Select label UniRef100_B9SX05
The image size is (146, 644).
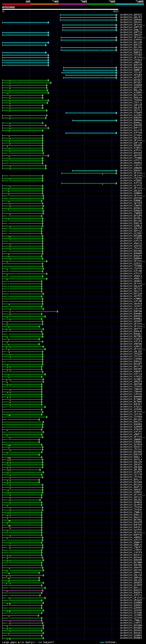(x=131, y=65)
